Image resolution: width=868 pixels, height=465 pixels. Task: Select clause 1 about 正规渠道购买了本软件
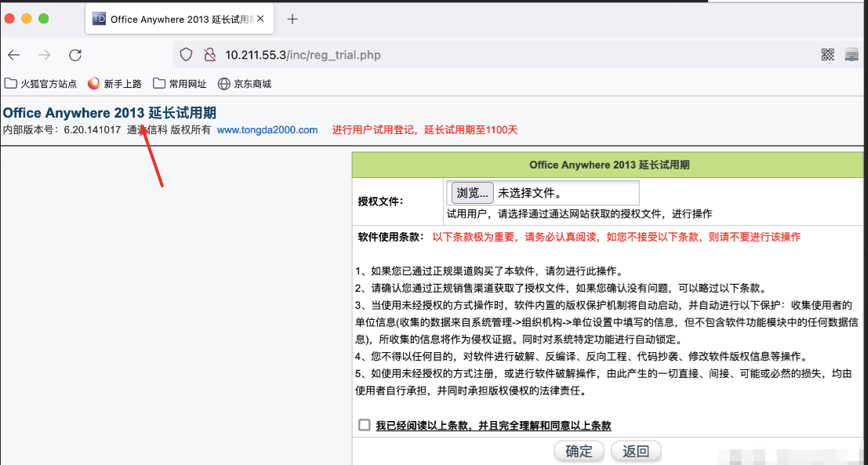(x=489, y=271)
